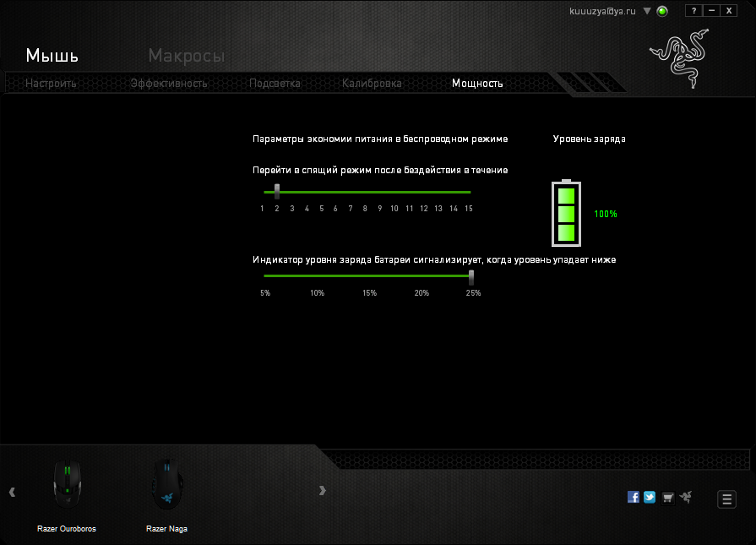Screen dimensions: 756x545
Task: Minimize the Synapse window
Action: pyautogui.click(x=711, y=11)
